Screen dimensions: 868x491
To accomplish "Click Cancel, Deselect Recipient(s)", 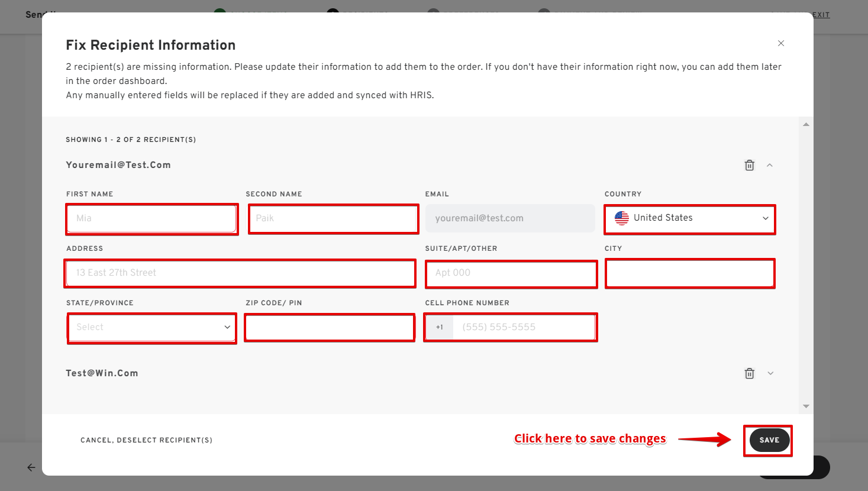I will point(146,440).
